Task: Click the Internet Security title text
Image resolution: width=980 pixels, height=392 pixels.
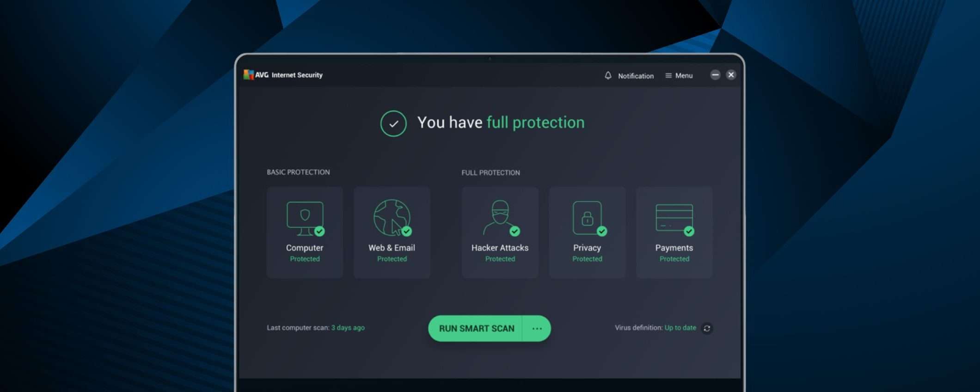Action: [x=297, y=75]
